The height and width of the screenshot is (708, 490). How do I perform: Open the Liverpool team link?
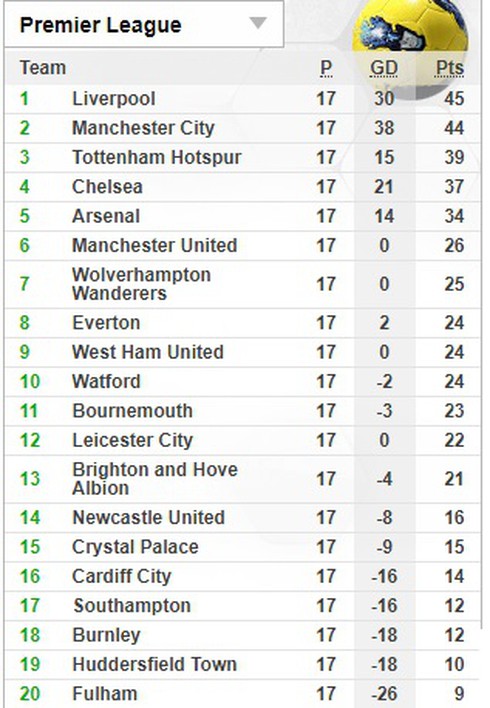(x=114, y=98)
